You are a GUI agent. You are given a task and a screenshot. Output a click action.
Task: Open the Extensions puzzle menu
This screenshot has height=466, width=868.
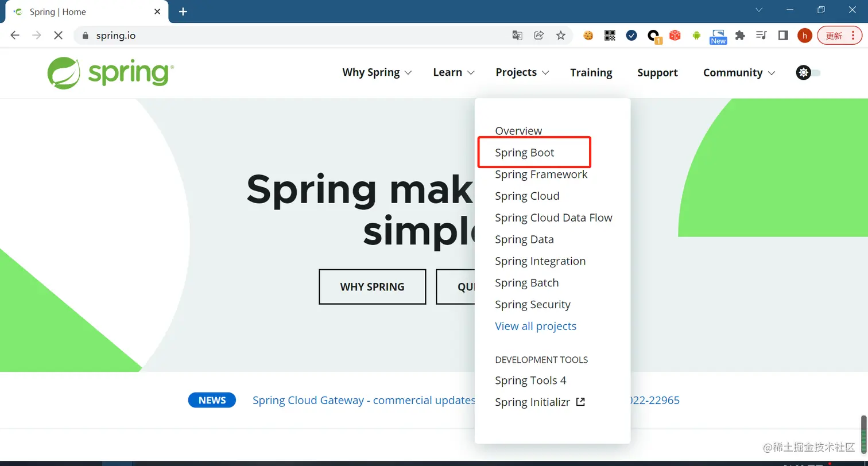740,36
